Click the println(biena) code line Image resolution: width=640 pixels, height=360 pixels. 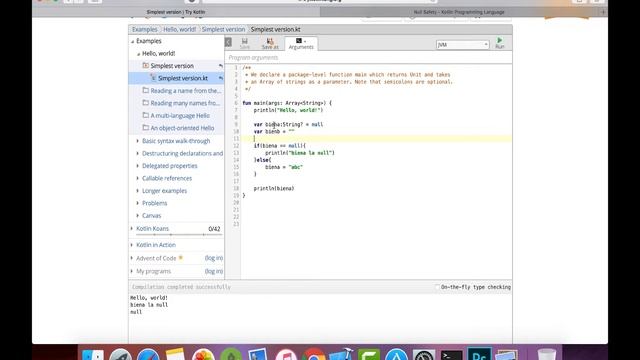(273, 189)
